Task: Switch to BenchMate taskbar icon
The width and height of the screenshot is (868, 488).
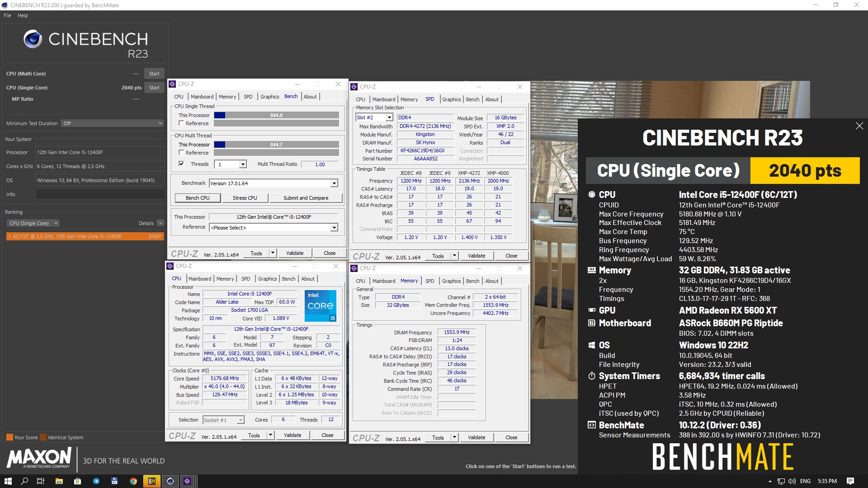Action: pyautogui.click(x=151, y=481)
